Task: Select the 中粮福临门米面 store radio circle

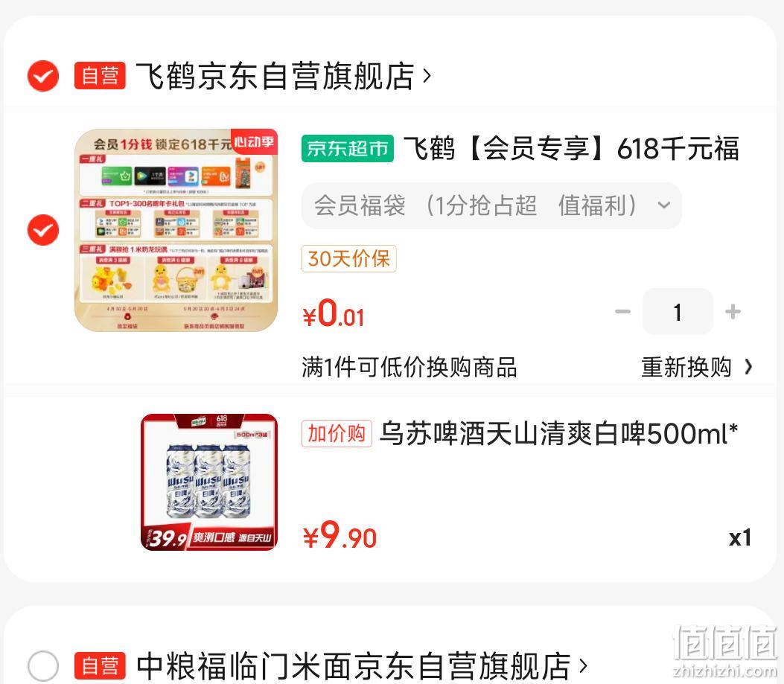Action: tap(43, 666)
